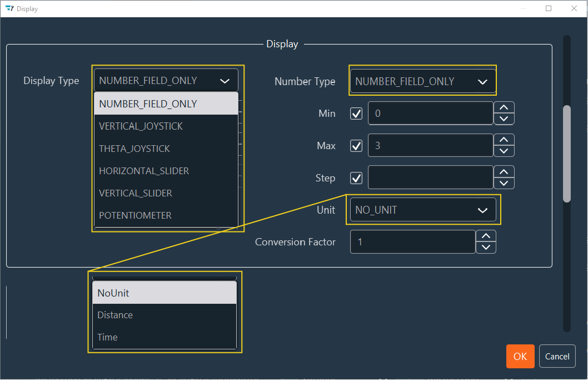Collapse the Display Type dropdown

point(225,80)
